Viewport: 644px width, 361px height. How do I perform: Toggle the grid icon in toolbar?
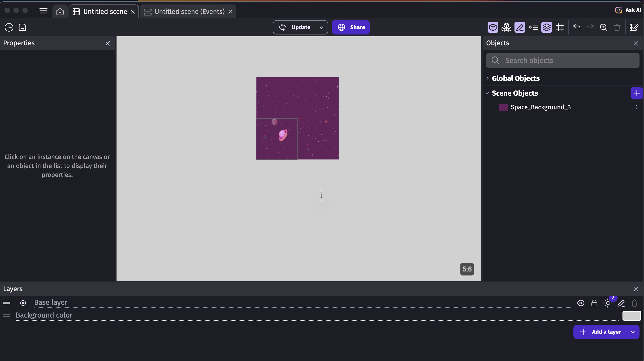(560, 27)
